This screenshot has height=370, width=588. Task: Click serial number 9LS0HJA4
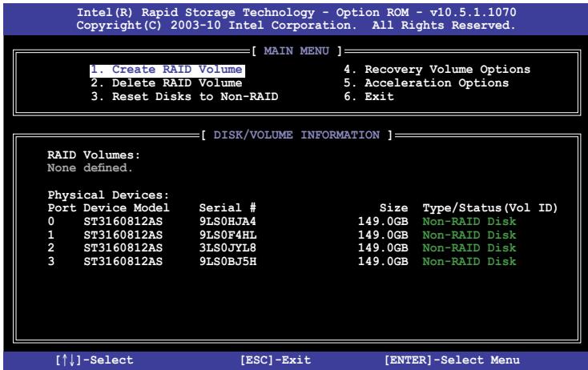228,222
